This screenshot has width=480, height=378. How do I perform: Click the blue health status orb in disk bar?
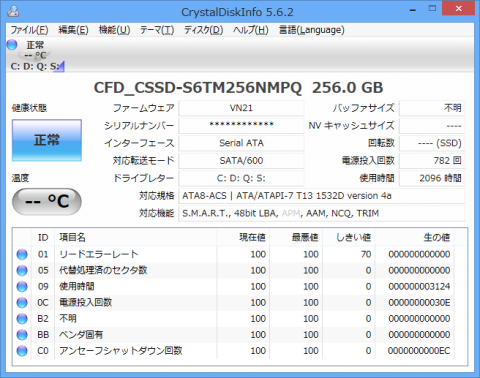click(12, 45)
